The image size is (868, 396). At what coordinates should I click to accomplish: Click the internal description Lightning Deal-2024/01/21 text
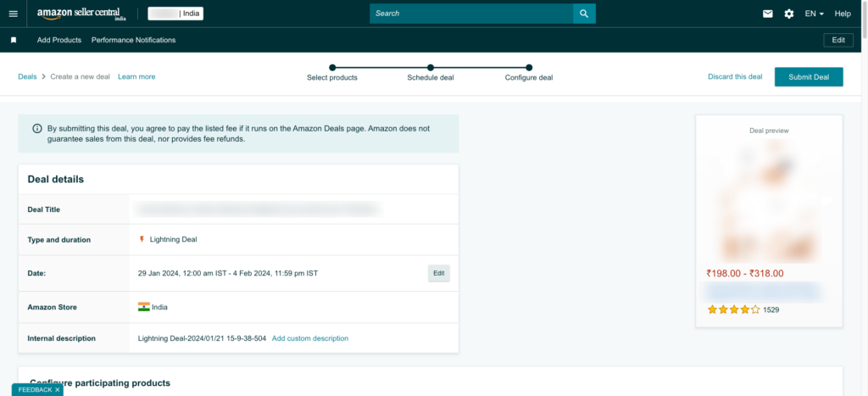[x=202, y=338]
